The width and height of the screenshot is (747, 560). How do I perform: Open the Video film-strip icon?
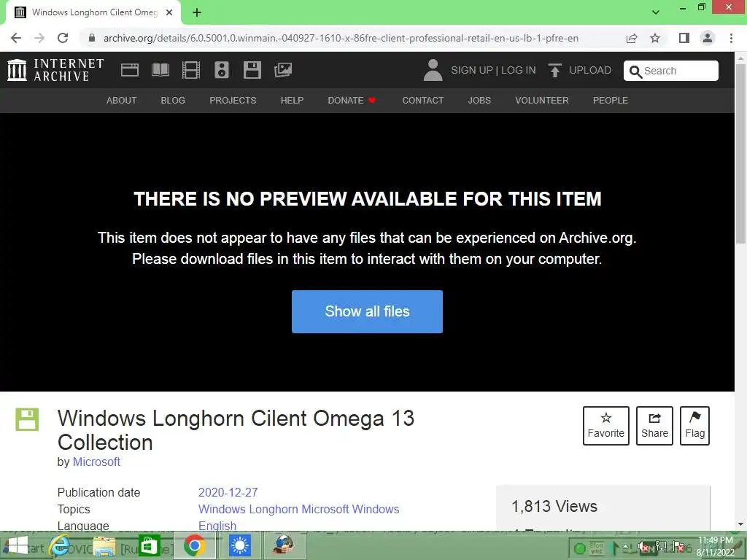pyautogui.click(x=191, y=70)
